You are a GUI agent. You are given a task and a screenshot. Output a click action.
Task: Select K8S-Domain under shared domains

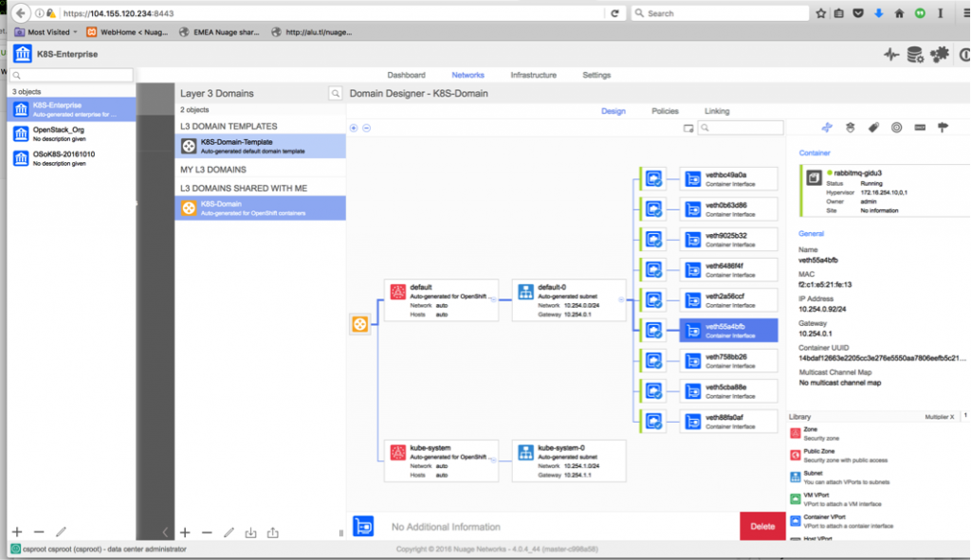pos(260,208)
